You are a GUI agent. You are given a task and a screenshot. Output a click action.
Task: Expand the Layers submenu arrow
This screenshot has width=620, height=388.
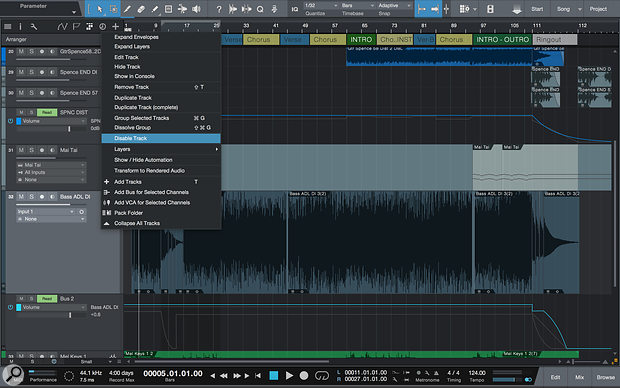click(216, 149)
